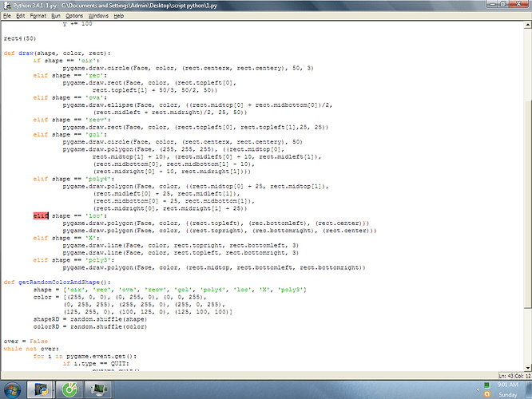This screenshot has width=532, height=399.
Task: Open the green circular browser icon in taskbar
Action: 70,389
